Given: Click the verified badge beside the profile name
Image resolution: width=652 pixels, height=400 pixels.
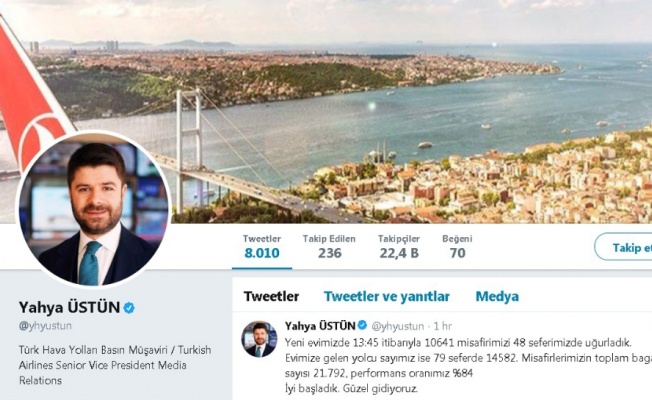Looking at the screenshot, I should click(x=129, y=306).
